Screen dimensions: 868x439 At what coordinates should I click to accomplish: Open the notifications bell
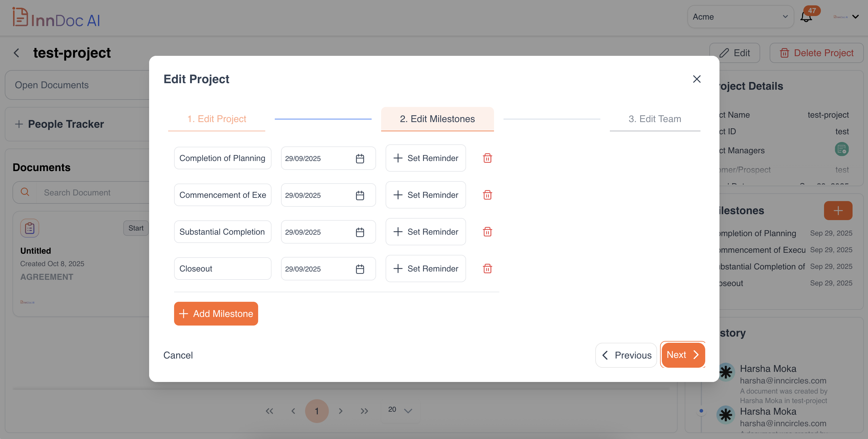[x=806, y=17]
